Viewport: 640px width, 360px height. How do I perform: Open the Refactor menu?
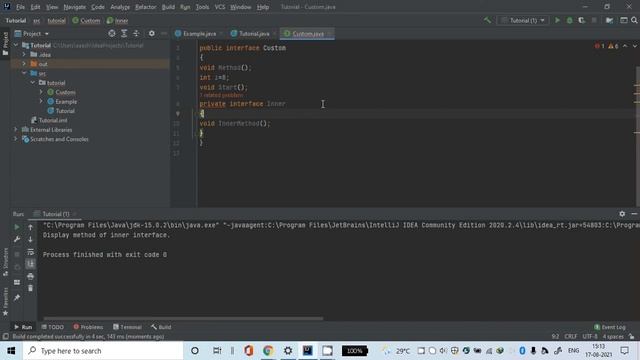pos(146,7)
